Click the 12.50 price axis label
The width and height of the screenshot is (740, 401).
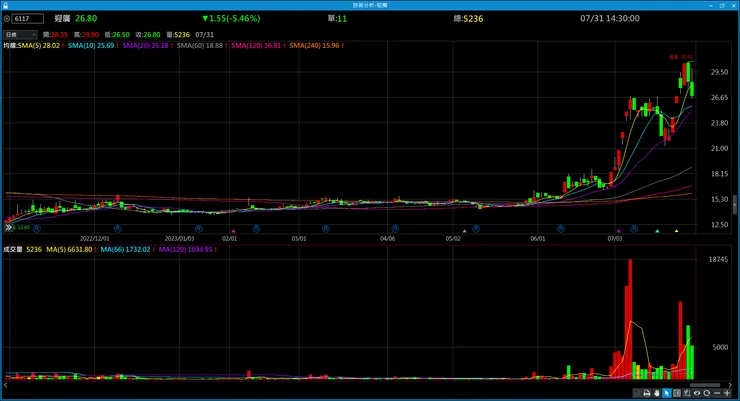pyautogui.click(x=719, y=225)
